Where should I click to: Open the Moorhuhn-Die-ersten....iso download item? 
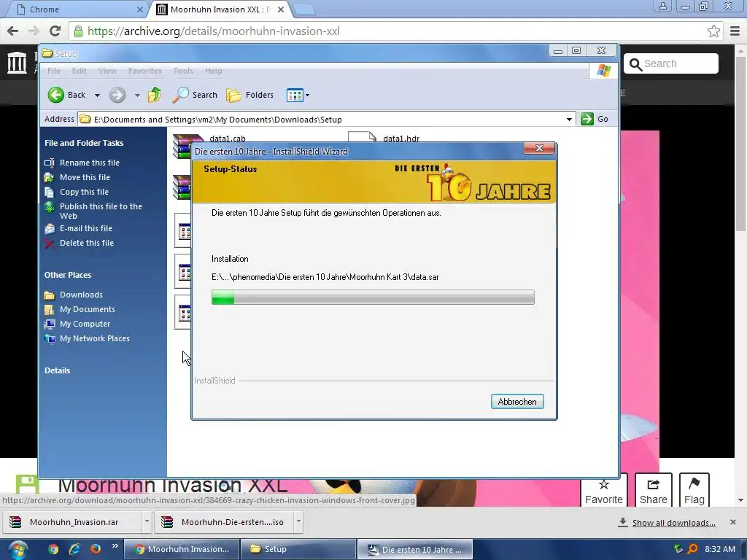pyautogui.click(x=225, y=522)
